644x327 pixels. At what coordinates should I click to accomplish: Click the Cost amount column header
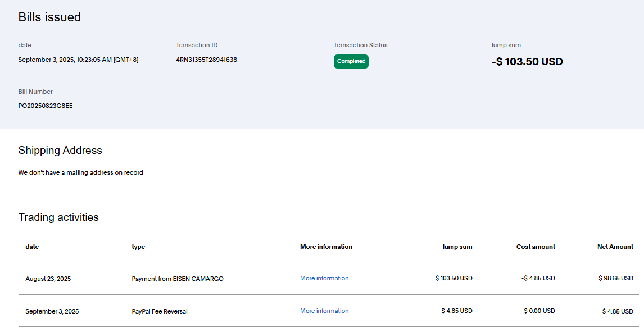pyautogui.click(x=535, y=247)
